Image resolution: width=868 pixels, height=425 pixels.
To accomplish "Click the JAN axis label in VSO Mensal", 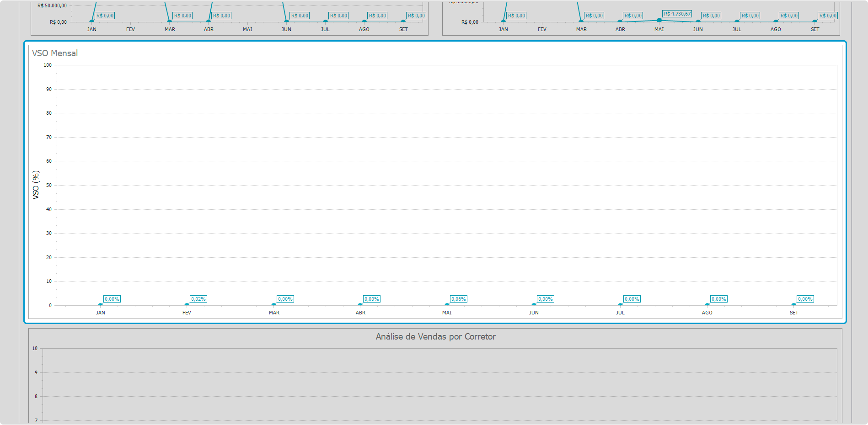I will [x=101, y=313].
